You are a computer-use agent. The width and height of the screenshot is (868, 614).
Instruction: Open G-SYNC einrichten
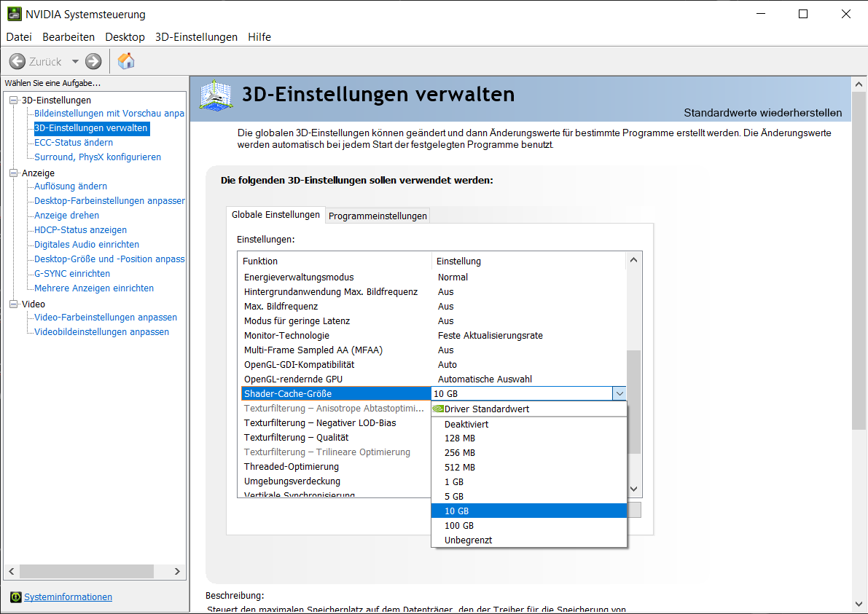[72, 274]
